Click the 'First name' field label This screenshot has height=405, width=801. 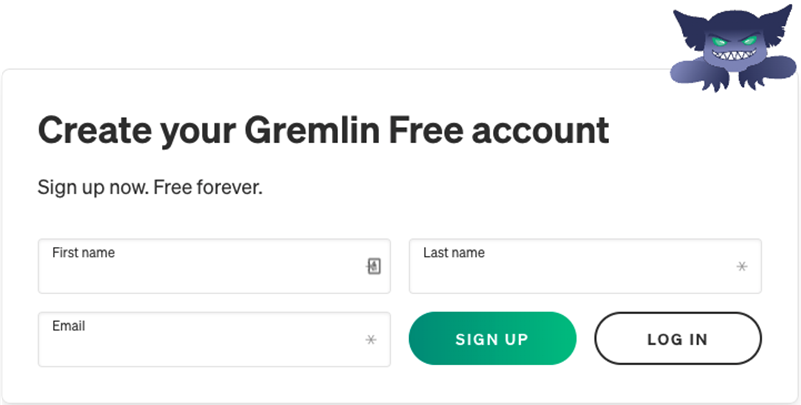(x=83, y=253)
